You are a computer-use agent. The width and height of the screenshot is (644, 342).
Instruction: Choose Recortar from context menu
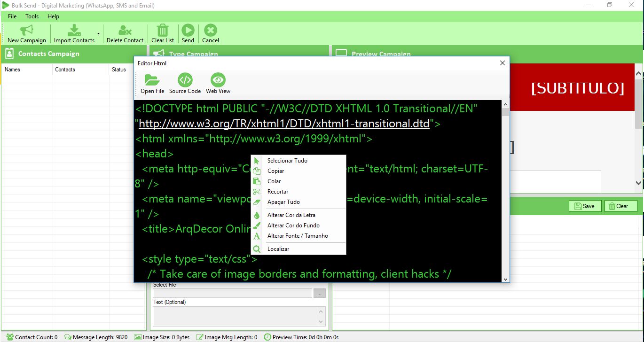[298, 192]
